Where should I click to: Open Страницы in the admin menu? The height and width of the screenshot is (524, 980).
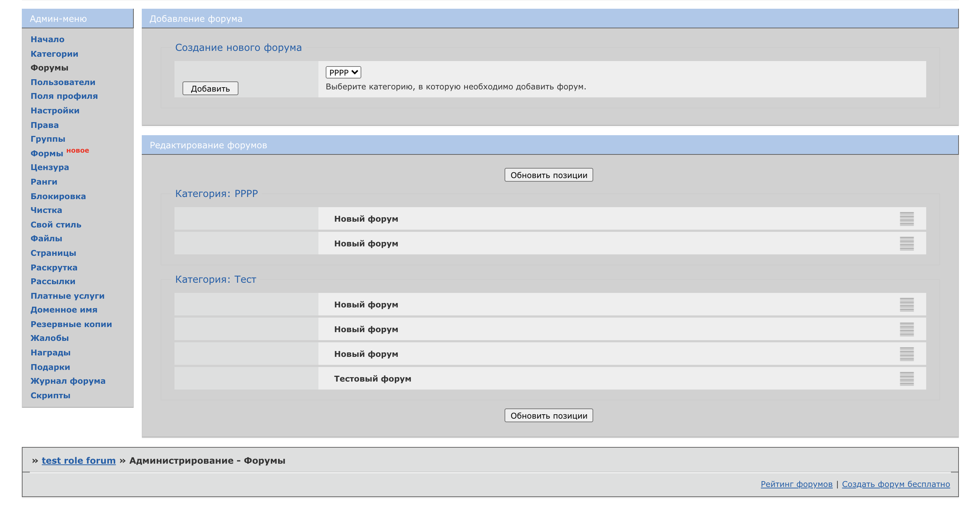point(53,253)
